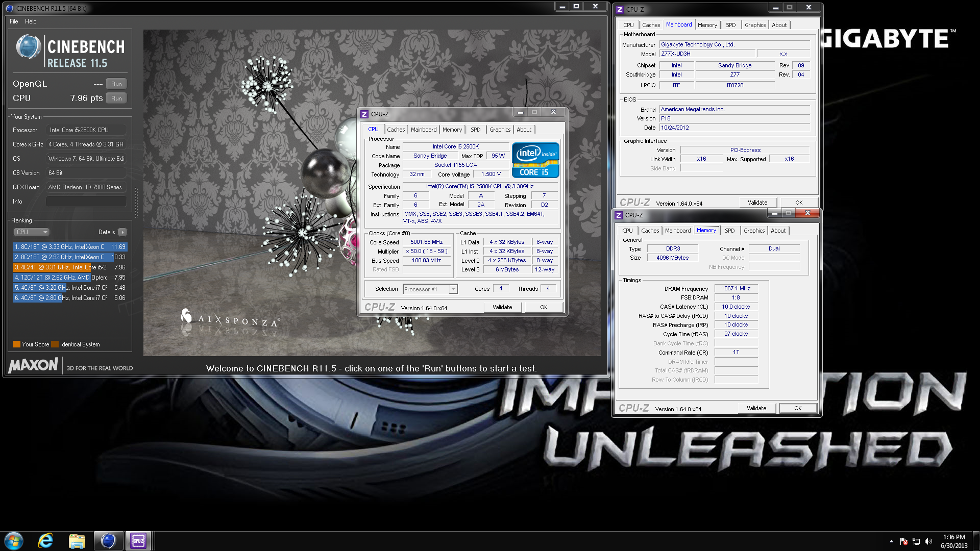This screenshot has height=551, width=980.
Task: Open Cinebench Help menu
Action: (x=31, y=21)
